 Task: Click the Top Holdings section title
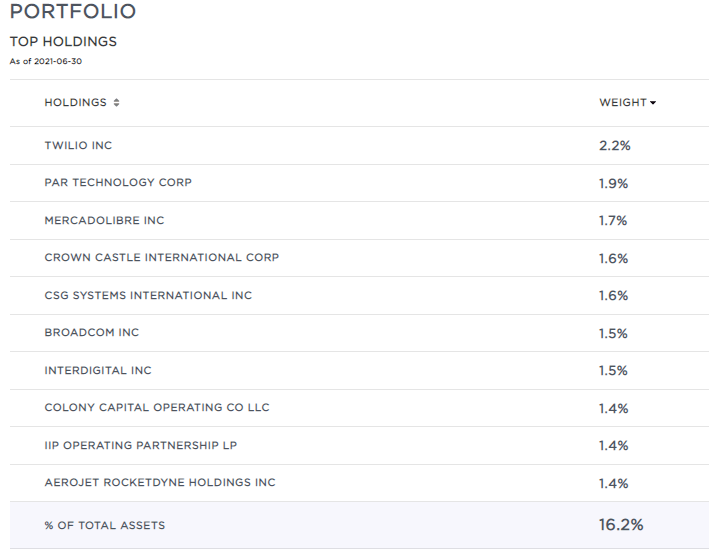point(63,42)
